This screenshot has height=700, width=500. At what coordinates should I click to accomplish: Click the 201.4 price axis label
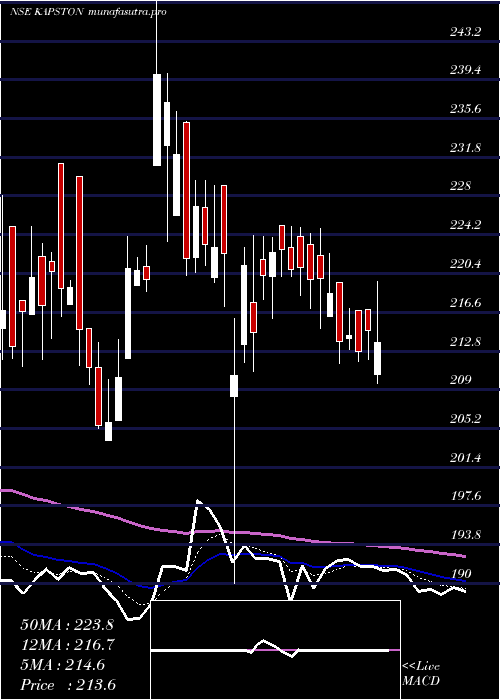465,458
